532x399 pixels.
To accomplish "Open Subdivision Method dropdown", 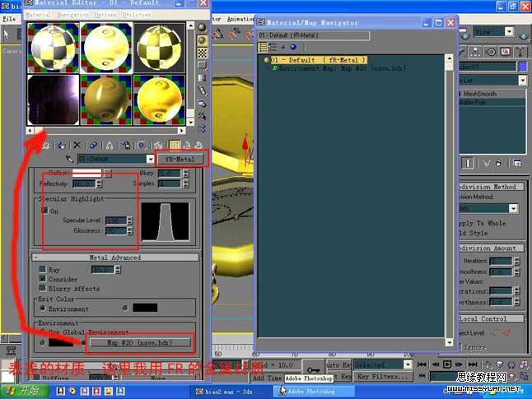I will pyautogui.click(x=513, y=208).
